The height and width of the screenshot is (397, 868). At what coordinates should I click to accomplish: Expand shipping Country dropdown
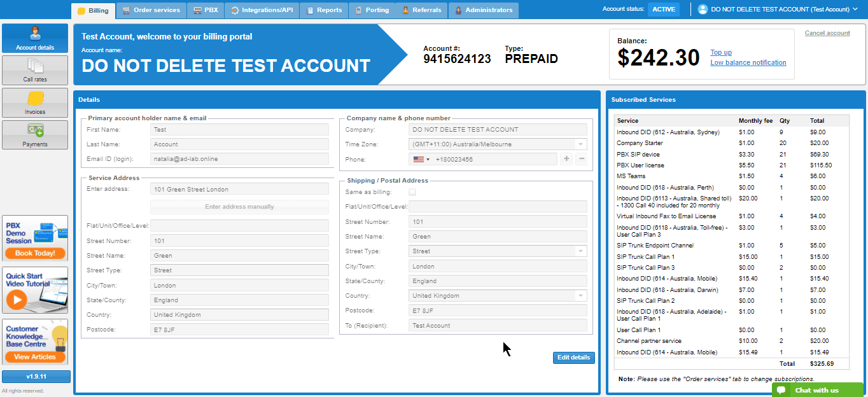pos(580,296)
